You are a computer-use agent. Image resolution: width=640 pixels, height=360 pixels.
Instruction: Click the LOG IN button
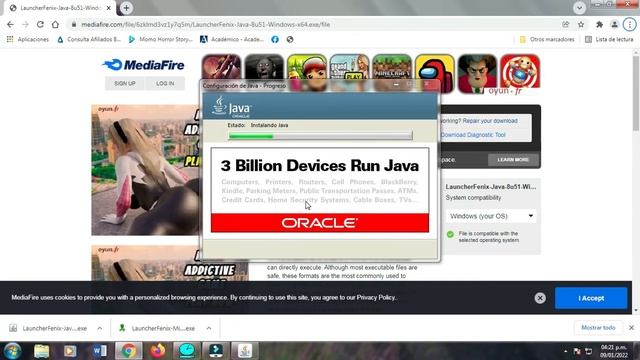point(165,83)
